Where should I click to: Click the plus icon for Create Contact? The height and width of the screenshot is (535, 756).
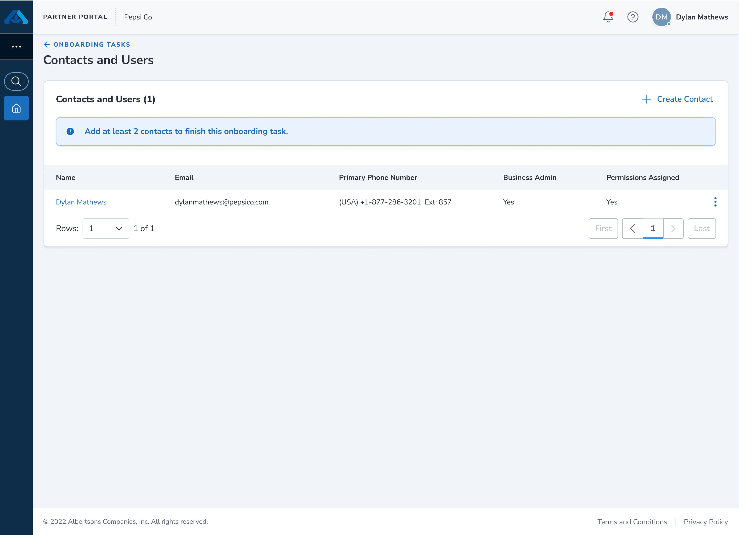click(646, 99)
